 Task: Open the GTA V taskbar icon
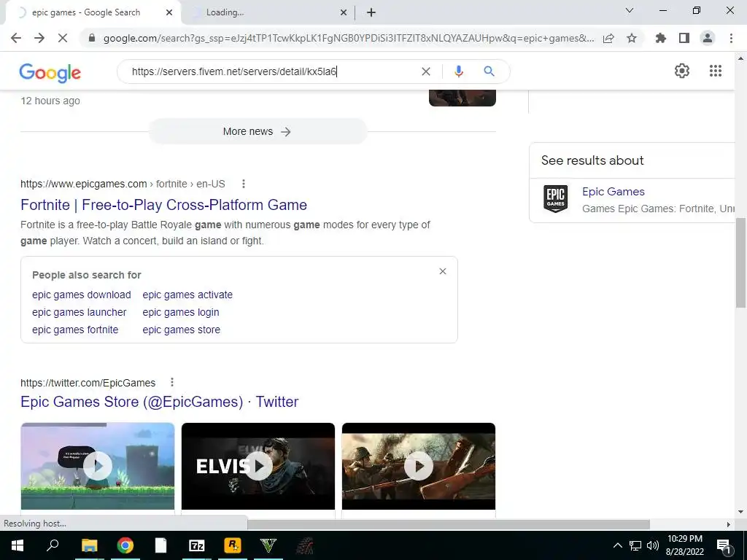coord(268,545)
